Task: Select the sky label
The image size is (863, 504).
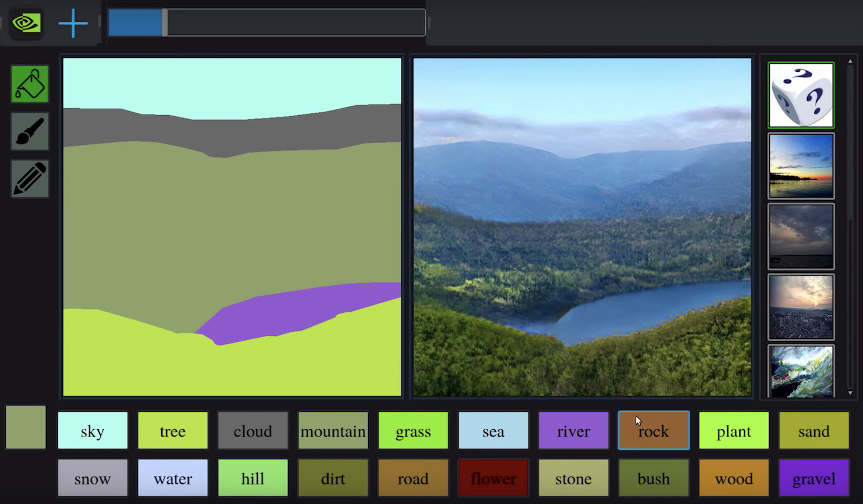Action: point(93,430)
